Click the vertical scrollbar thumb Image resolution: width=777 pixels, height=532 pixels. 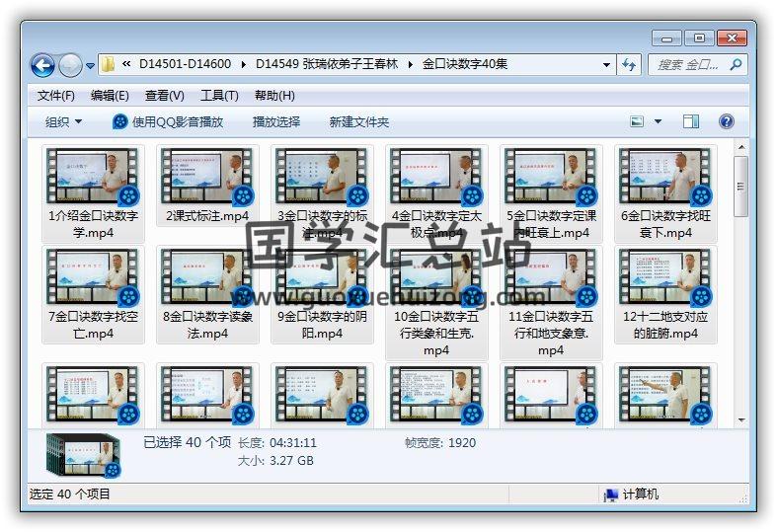(x=741, y=187)
